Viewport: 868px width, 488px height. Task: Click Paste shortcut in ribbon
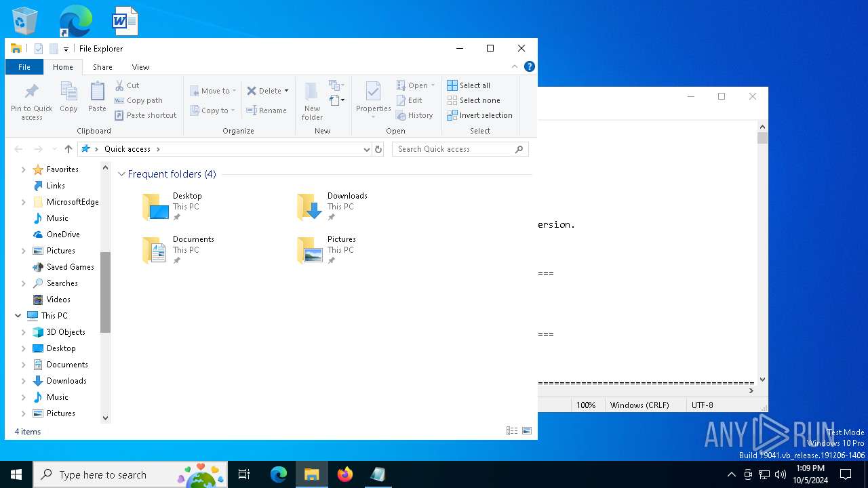[x=145, y=115]
